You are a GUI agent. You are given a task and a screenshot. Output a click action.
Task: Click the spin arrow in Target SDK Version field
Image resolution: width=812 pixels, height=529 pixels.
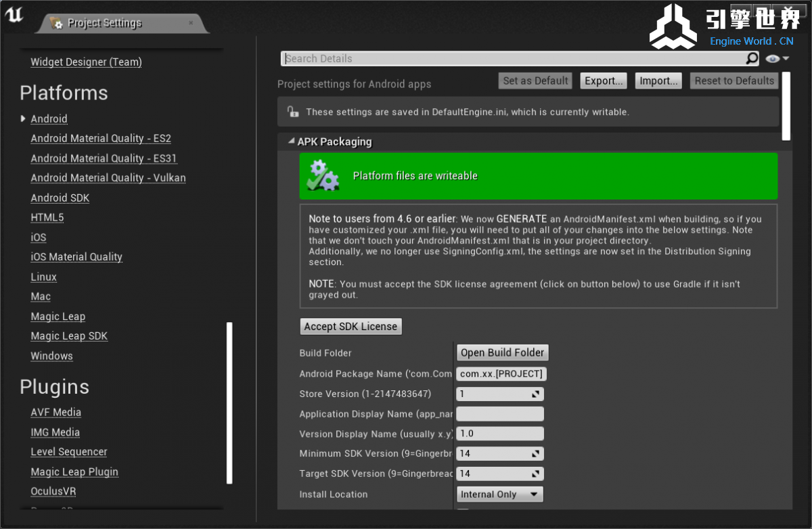535,474
